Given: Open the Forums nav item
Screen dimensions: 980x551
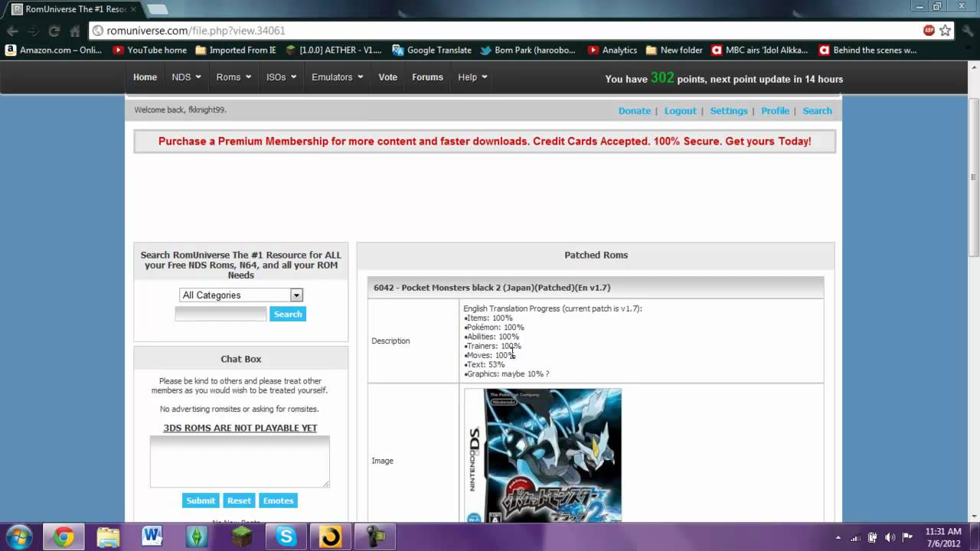Looking at the screenshot, I should pos(427,77).
